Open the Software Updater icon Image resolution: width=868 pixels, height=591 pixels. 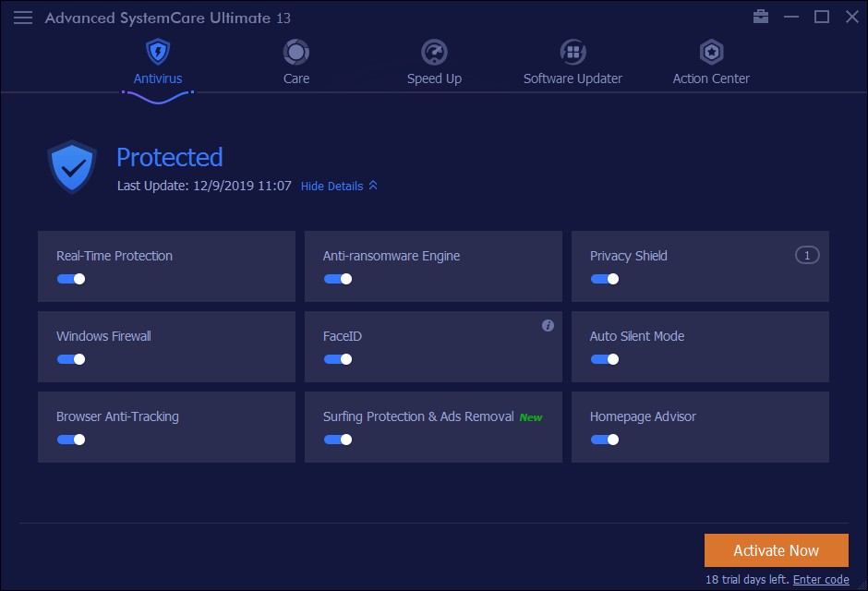573,52
